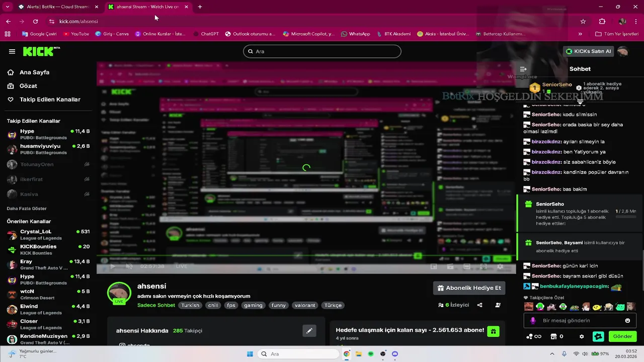Open husamviyuviyu channel
Viewport: 644px width, 362px height.
point(48,149)
